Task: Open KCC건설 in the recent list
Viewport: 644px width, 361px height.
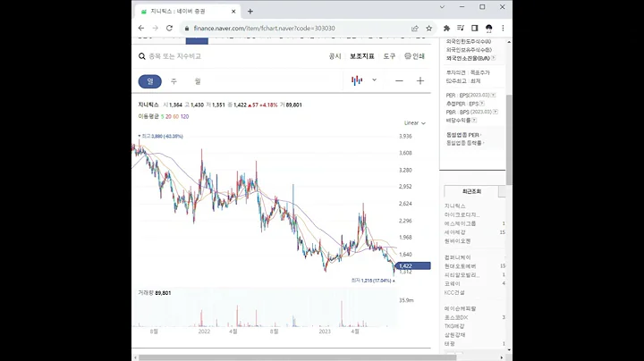Action: (454, 292)
